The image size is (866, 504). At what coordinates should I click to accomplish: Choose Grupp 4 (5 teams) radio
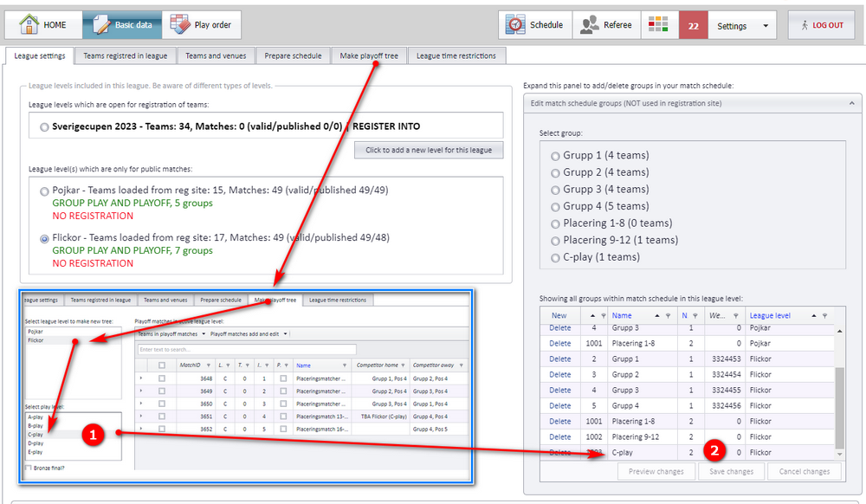coord(555,207)
